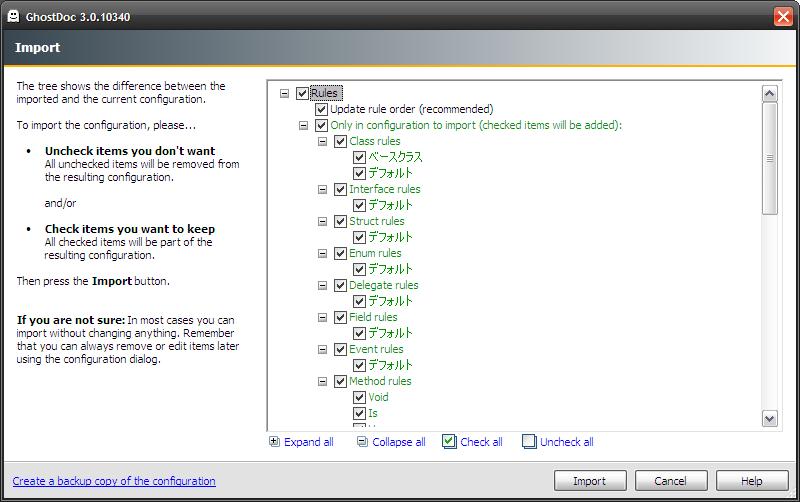The image size is (800, 502).
Task: Uncheck Only in configuration to import checkbox
Action: point(321,126)
